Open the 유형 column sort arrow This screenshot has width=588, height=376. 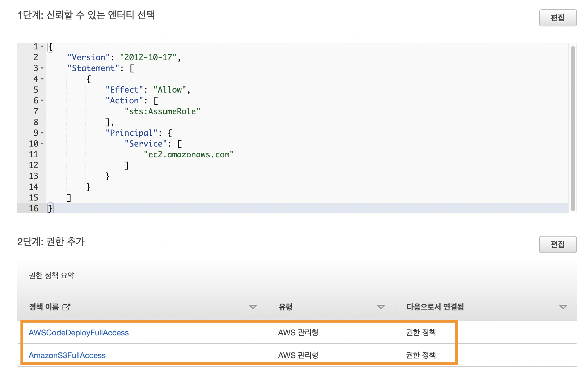coord(381,307)
